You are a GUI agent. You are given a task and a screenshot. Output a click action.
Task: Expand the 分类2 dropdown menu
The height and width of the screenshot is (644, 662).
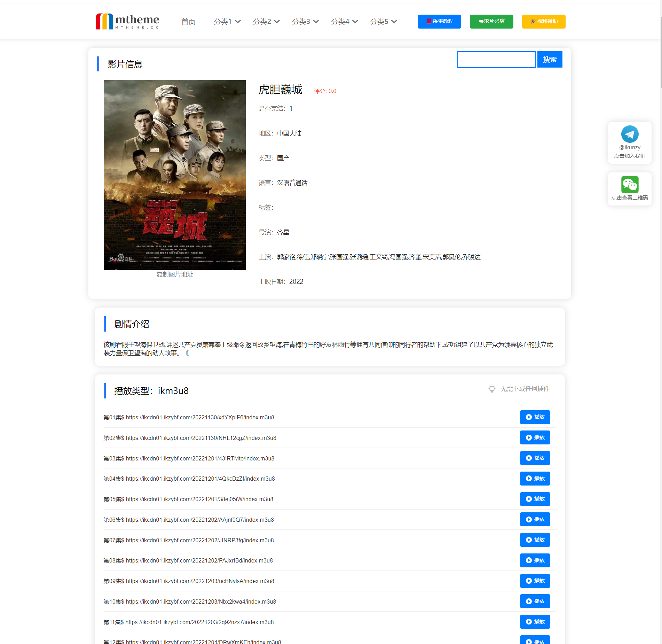(x=266, y=22)
